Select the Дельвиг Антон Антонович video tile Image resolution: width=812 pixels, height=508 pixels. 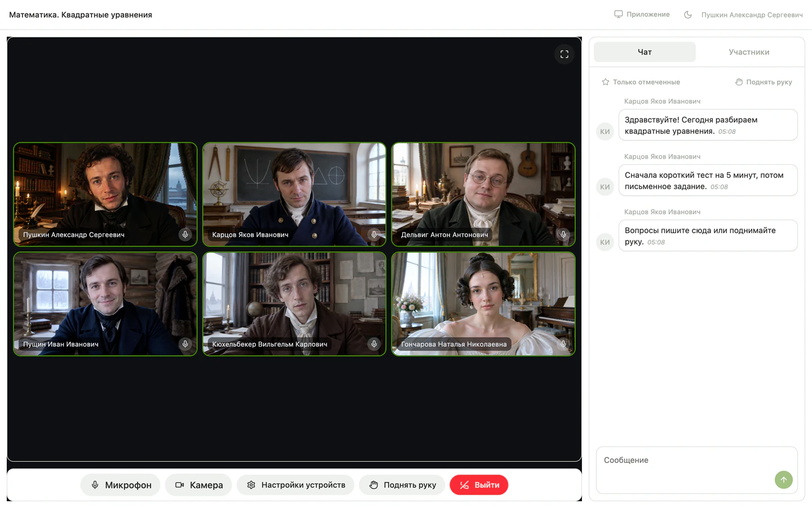(483, 194)
